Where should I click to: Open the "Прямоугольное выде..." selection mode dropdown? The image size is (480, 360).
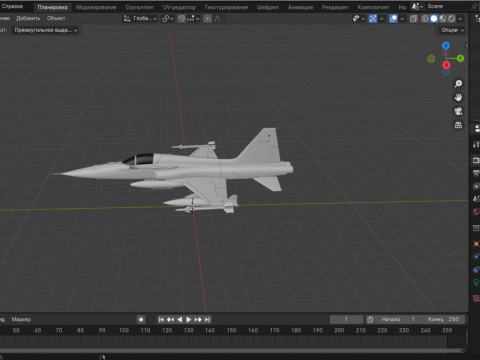(46, 30)
